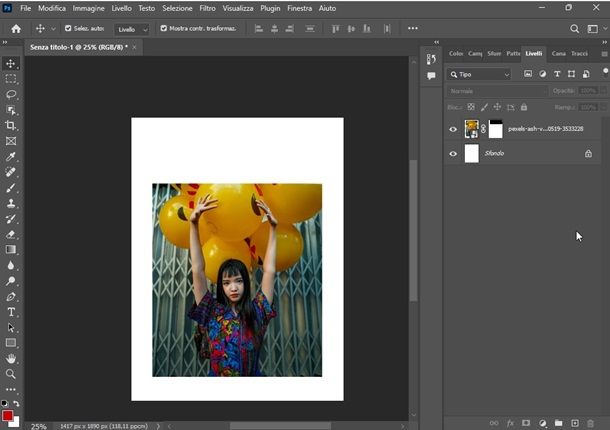The width and height of the screenshot is (610, 430).
Task: Click the red foreground color swatch
Action: [x=7, y=415]
